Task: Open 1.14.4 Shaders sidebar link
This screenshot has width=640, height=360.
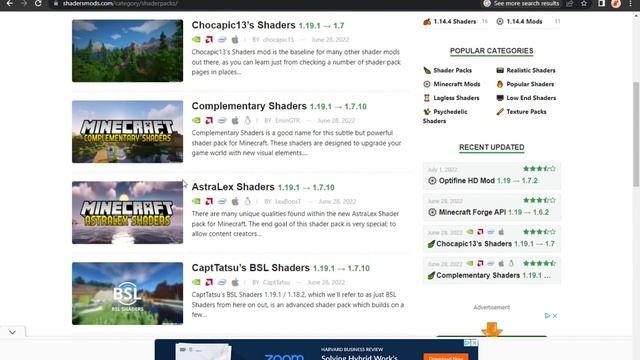Action: (x=454, y=21)
